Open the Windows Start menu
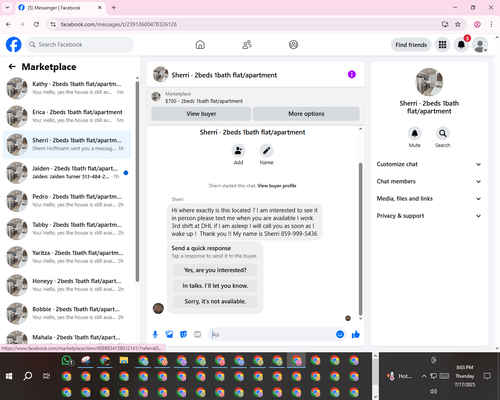 tap(9, 376)
